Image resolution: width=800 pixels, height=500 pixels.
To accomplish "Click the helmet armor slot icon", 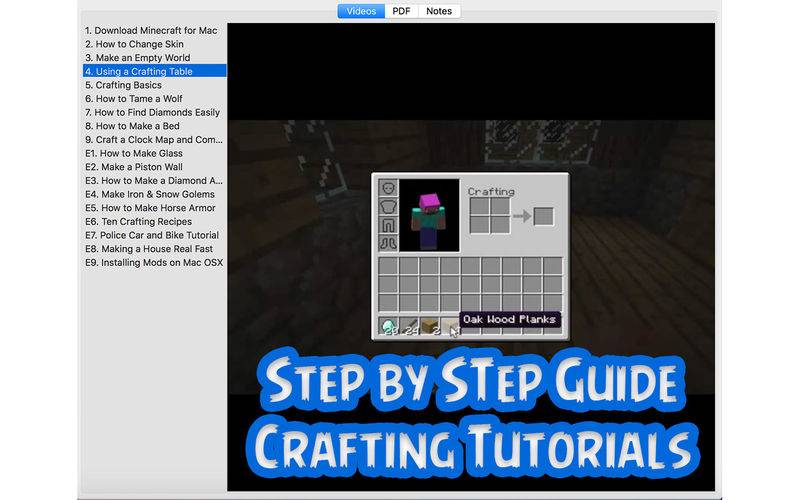I will [388, 188].
